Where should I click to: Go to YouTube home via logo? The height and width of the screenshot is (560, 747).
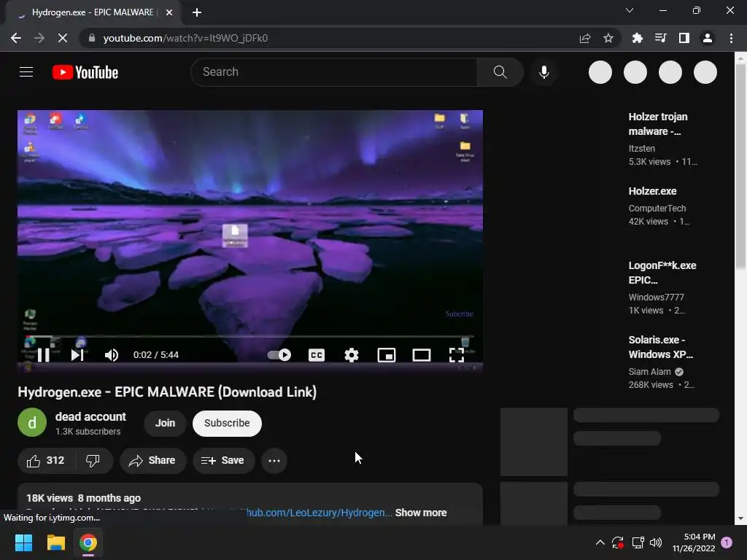pyautogui.click(x=85, y=72)
